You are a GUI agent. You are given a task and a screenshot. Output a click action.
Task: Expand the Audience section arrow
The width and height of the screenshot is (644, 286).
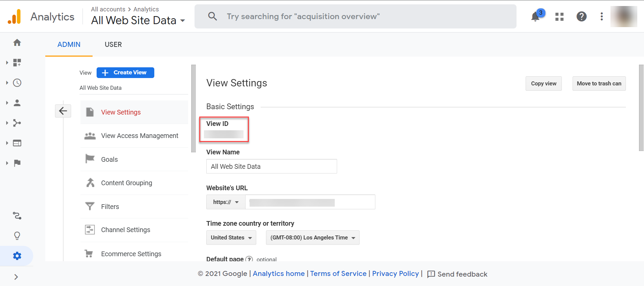click(x=7, y=103)
